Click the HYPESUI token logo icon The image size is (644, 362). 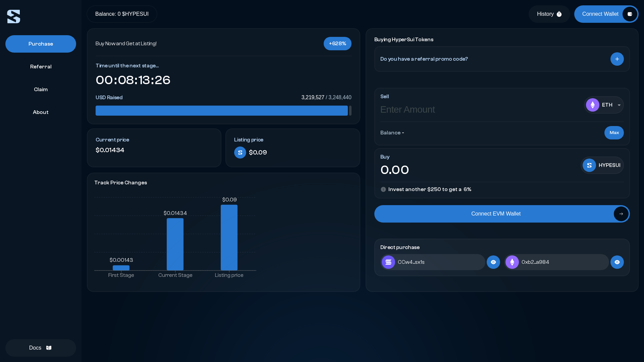coord(589,165)
